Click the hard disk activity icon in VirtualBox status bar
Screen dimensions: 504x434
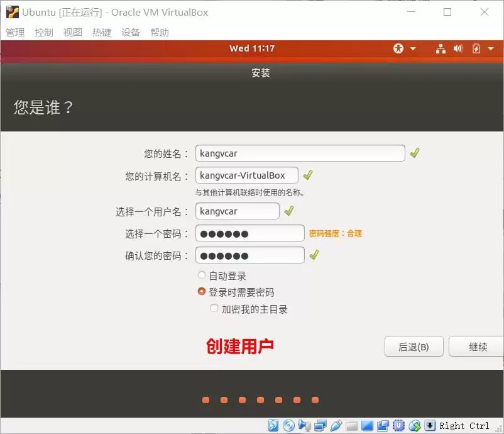click(x=273, y=425)
